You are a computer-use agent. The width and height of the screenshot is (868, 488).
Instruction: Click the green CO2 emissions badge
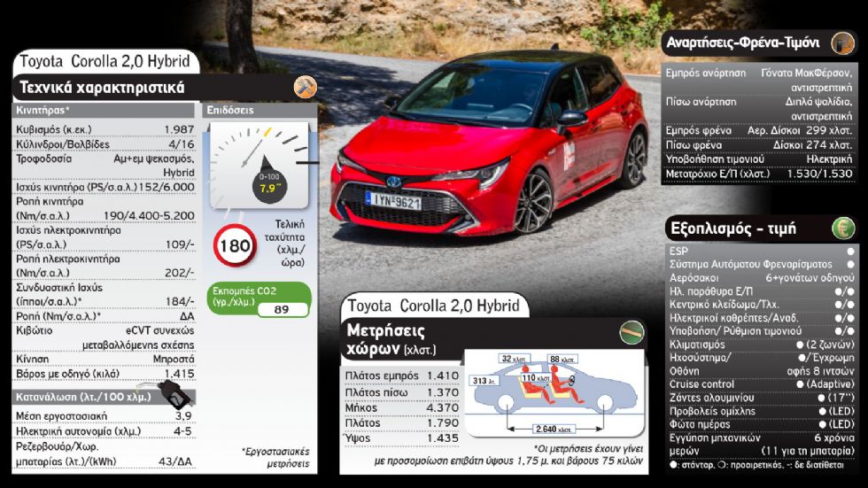(x=259, y=299)
